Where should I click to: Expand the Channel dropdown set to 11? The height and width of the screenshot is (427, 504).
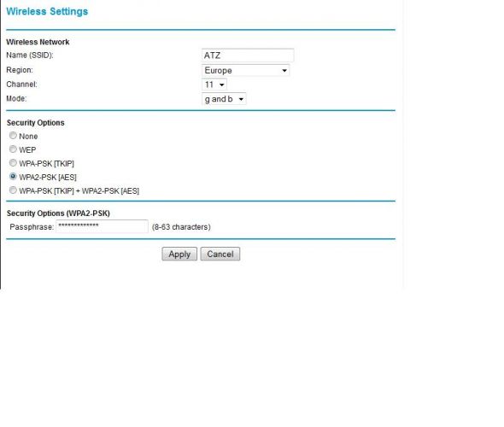[214, 85]
